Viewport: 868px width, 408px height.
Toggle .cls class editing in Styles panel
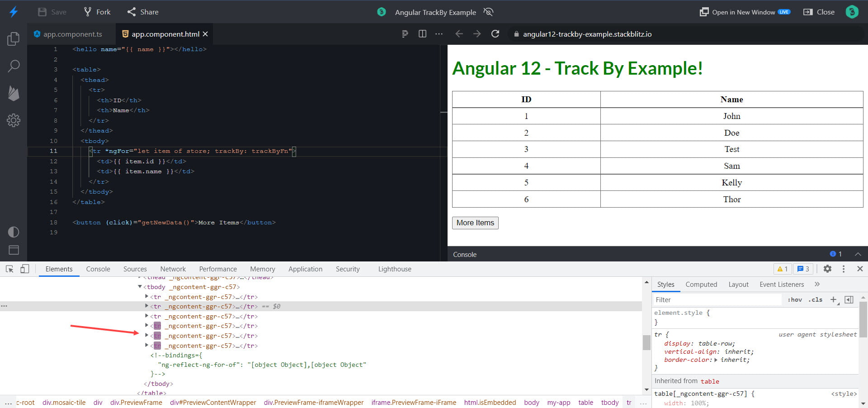(x=815, y=299)
